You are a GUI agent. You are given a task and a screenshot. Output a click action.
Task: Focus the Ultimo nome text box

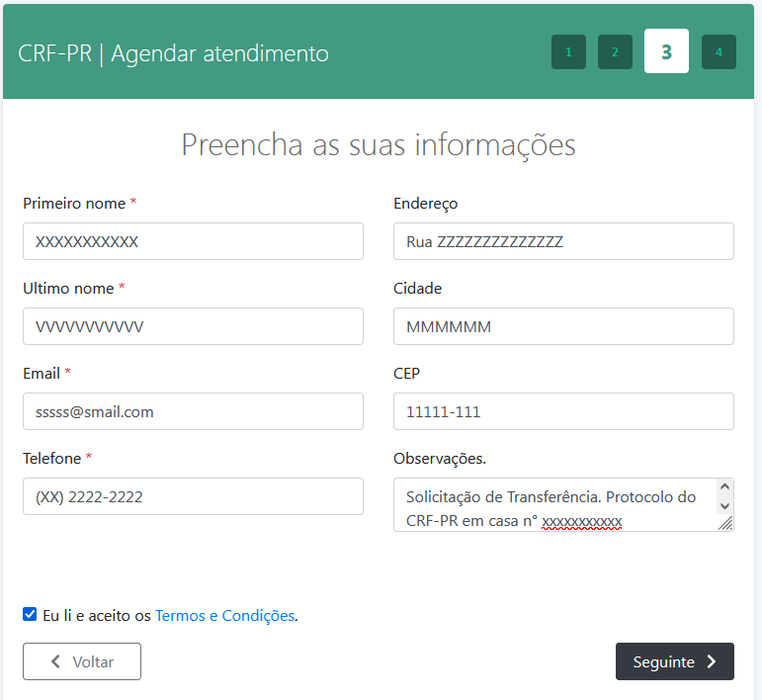pos(193,326)
